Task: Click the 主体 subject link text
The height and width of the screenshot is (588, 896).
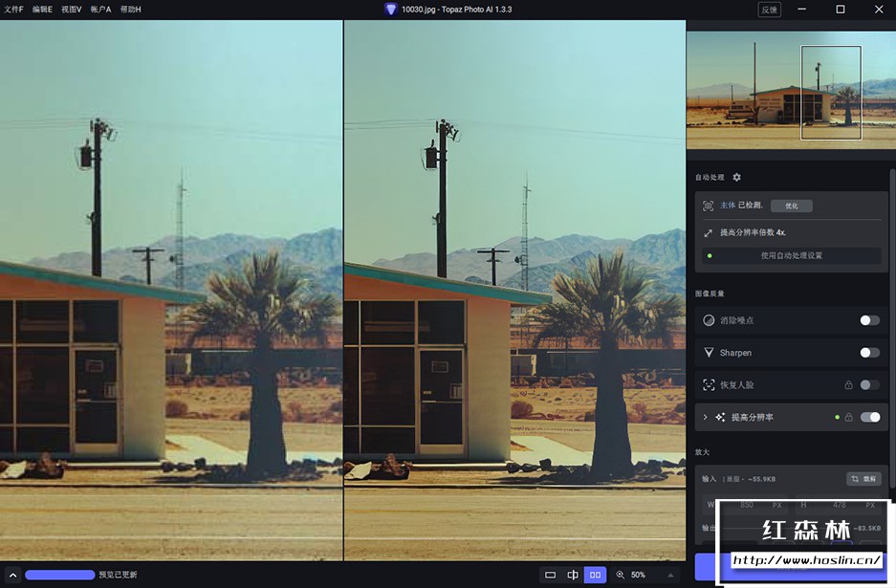Action: pos(728,206)
